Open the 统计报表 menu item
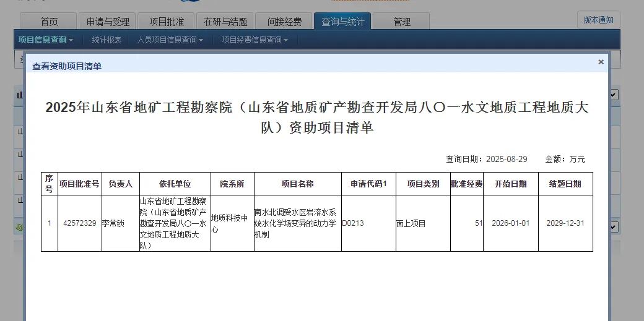 (x=107, y=40)
